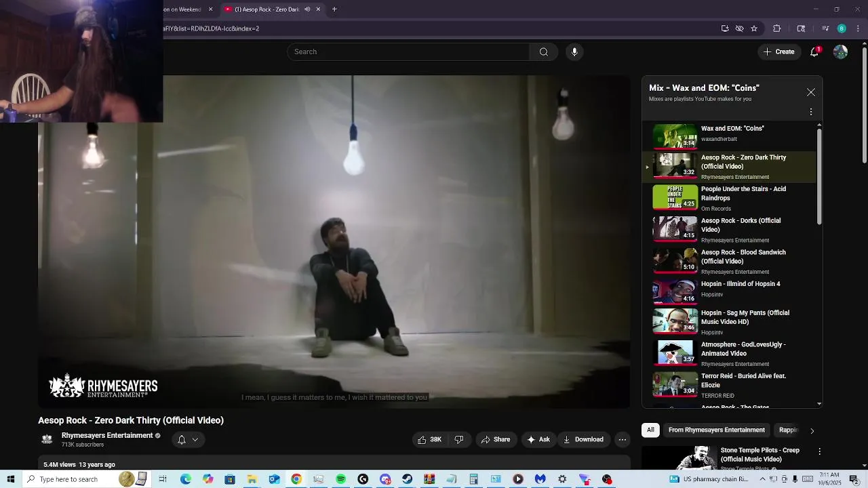Open Microsoft Edge from the taskbar

coord(186,479)
